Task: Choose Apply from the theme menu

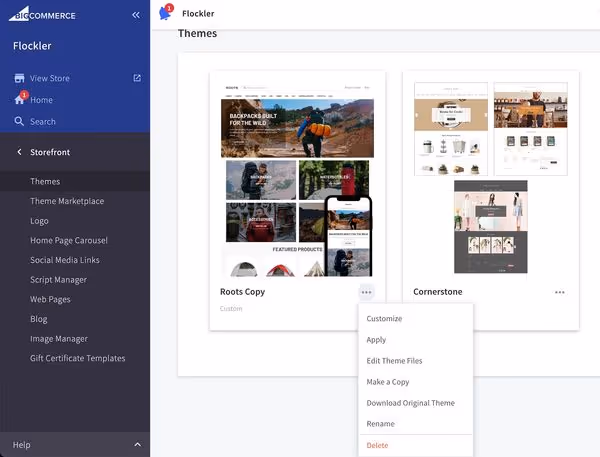Action: [416, 339]
